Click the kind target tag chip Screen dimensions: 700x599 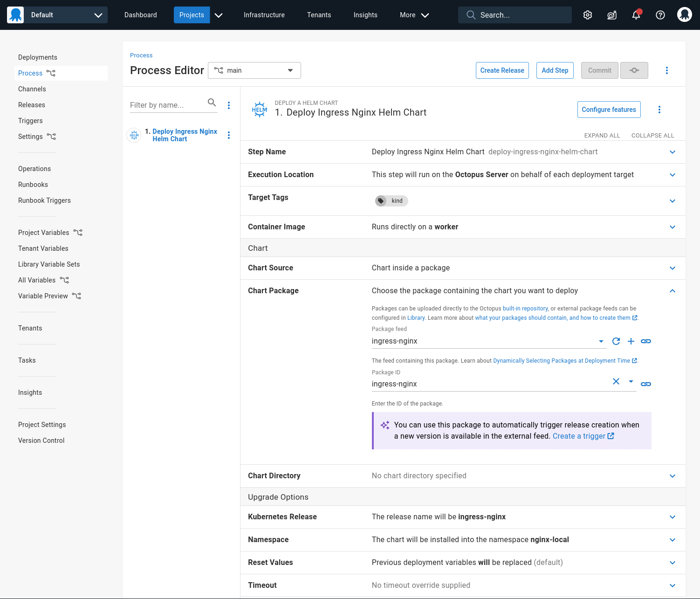point(391,201)
